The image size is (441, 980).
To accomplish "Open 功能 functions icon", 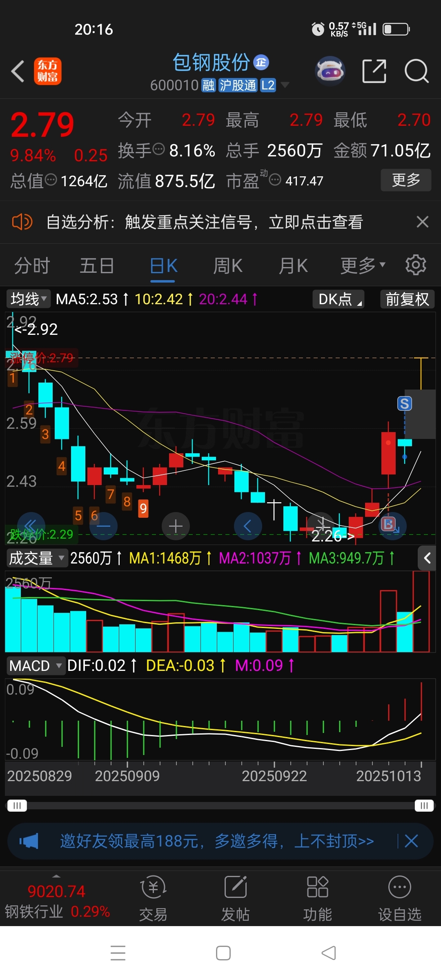I will (318, 899).
